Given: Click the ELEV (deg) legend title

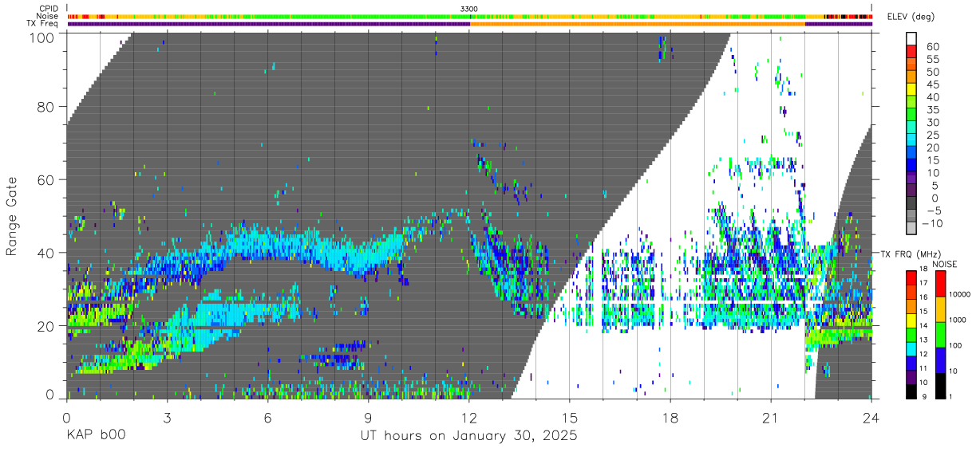Looking at the screenshot, I should point(911,17).
